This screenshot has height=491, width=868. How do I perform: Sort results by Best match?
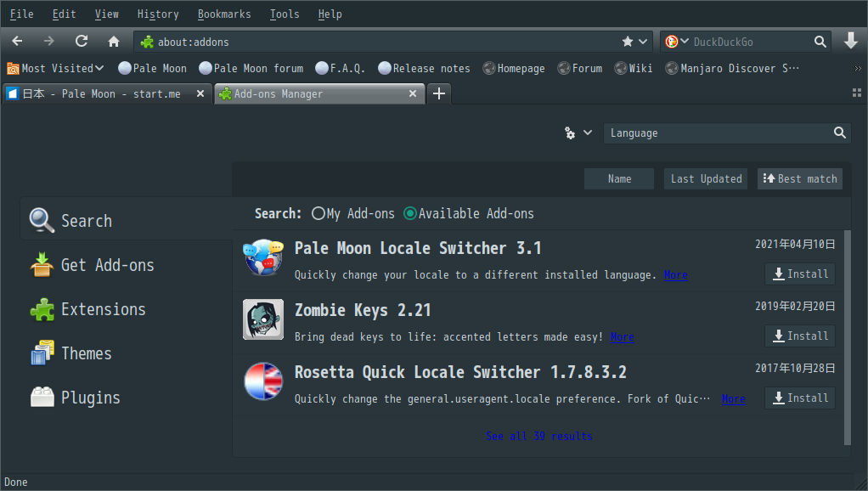pos(800,178)
